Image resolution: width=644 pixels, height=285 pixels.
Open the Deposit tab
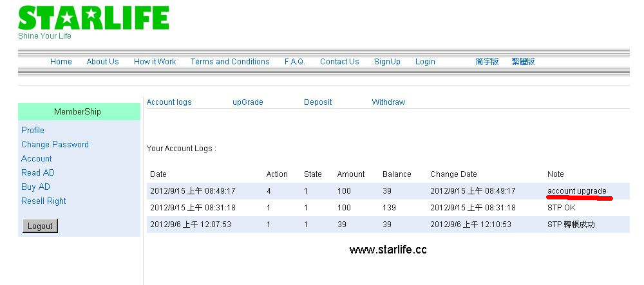318,102
